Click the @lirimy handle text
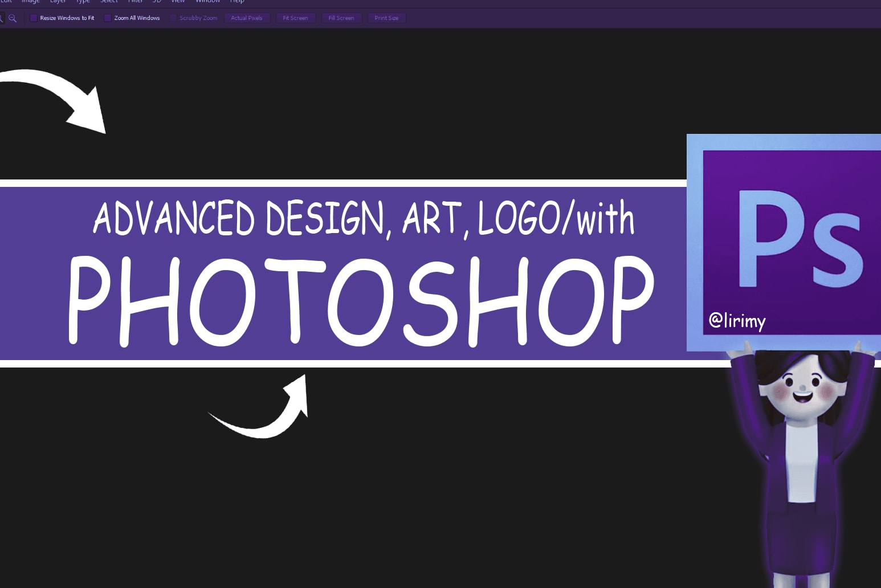The height and width of the screenshot is (588, 881). [x=737, y=320]
